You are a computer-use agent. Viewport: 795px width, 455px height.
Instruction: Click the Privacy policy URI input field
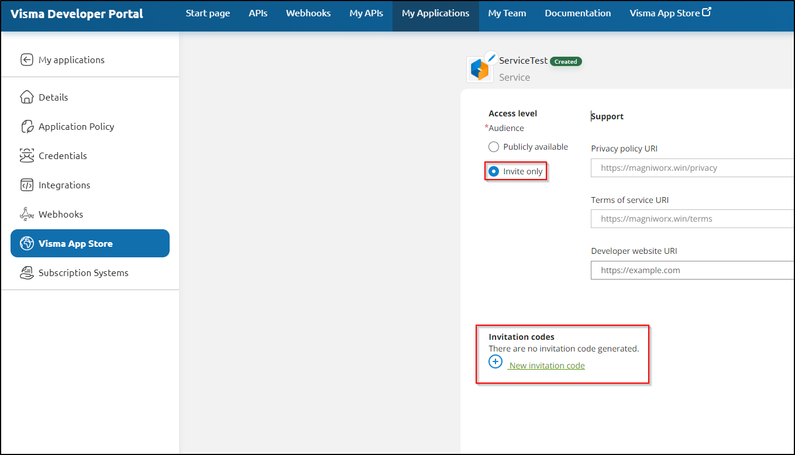pos(693,168)
